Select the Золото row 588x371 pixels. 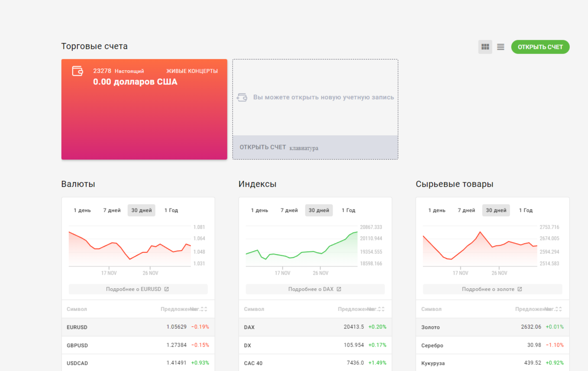point(492,327)
